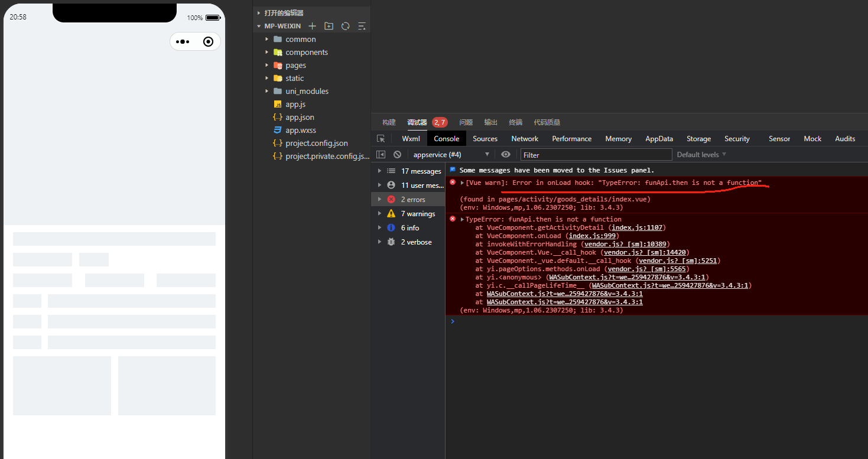Click the 2, 7 error count badge
This screenshot has width=868, height=459.
440,122
